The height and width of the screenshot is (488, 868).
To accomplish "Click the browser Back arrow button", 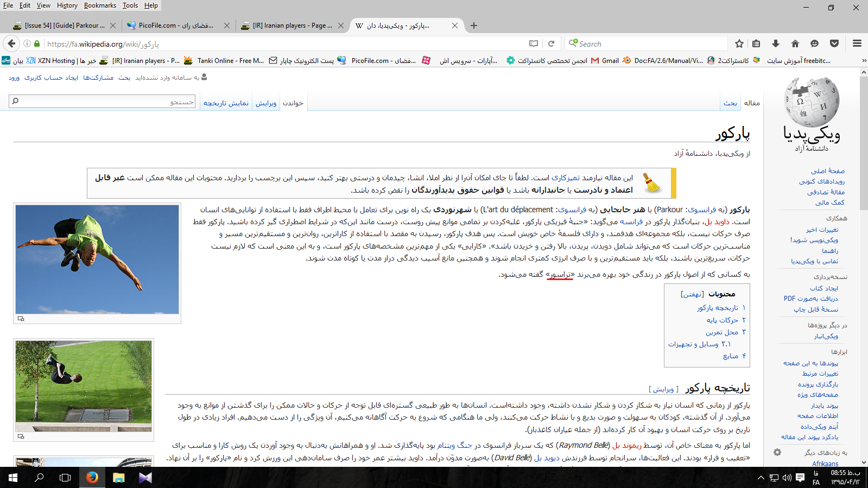I will click(x=11, y=43).
